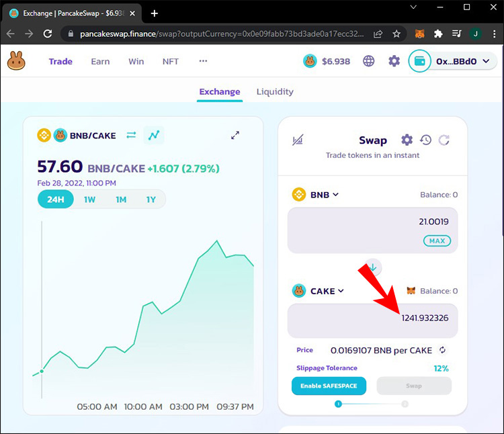Go back in the browser
This screenshot has height=434, width=504.
(11, 34)
